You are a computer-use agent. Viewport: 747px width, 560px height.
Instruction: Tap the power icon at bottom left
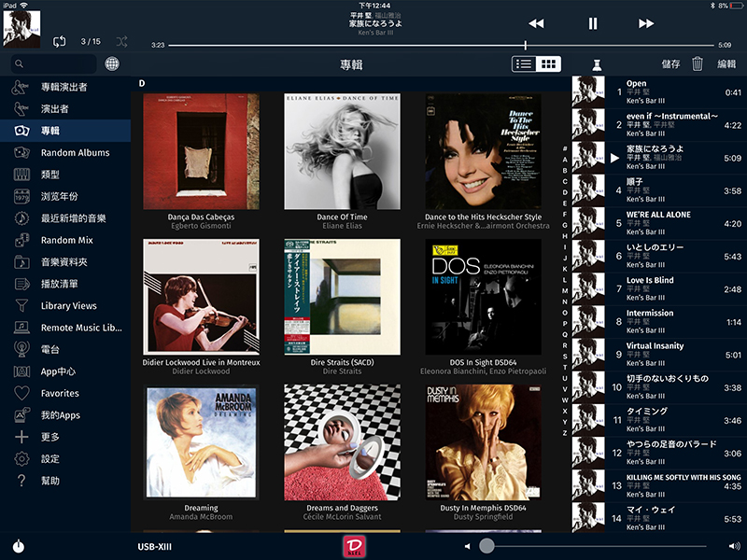(x=19, y=546)
